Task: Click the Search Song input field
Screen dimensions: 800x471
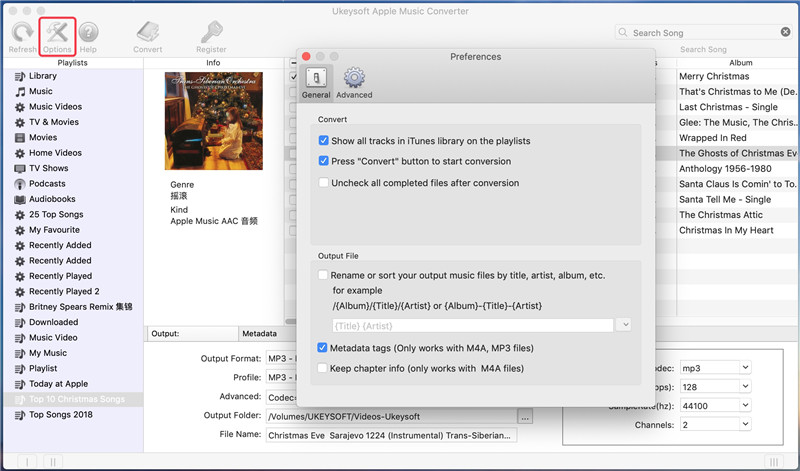Action: 704,33
